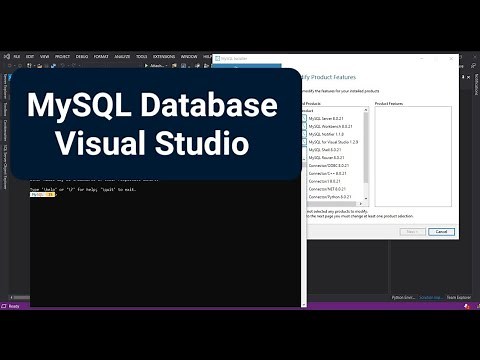
Task: Click the product list vertical scrollbar thumb
Action: [x=366, y=148]
